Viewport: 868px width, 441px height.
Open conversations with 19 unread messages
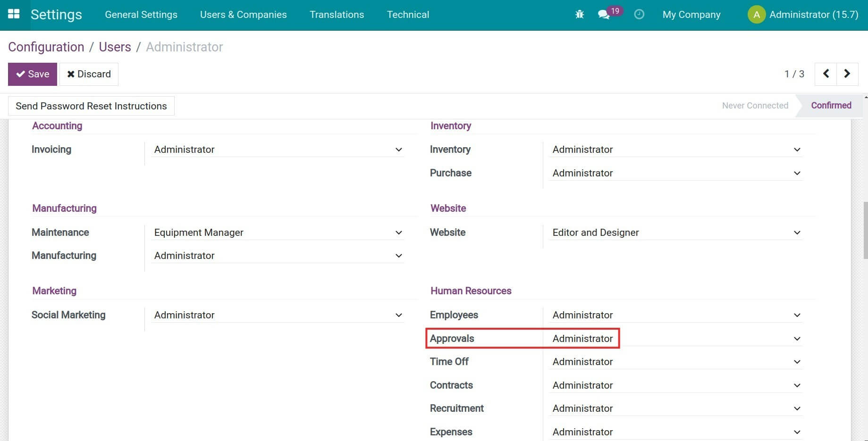tap(604, 15)
